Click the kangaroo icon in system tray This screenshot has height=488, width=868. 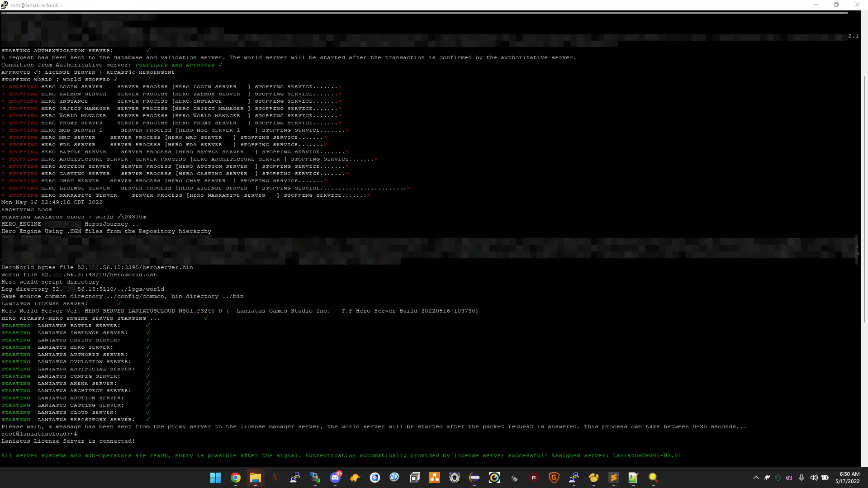[x=767, y=478]
